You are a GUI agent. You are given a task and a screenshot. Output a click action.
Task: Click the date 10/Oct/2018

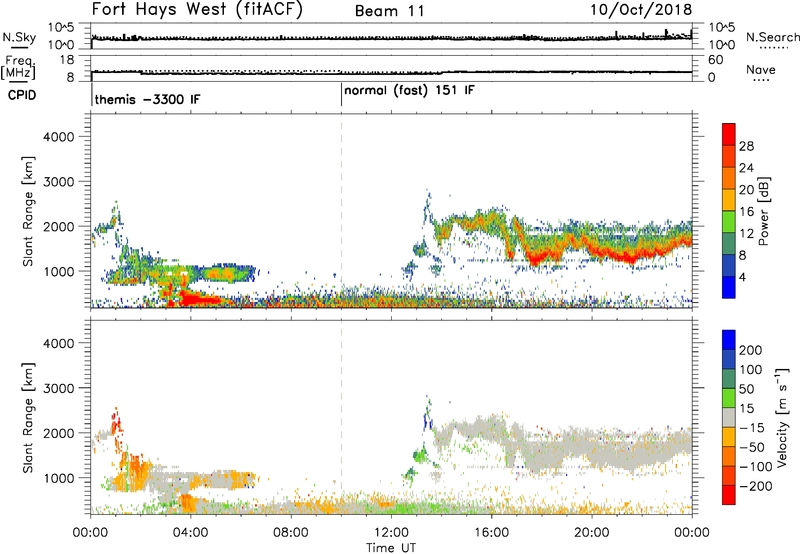(641, 10)
